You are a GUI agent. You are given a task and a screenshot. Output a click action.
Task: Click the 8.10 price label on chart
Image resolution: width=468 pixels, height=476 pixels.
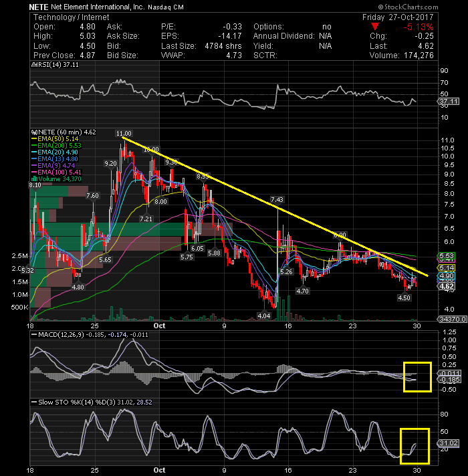coord(35,185)
